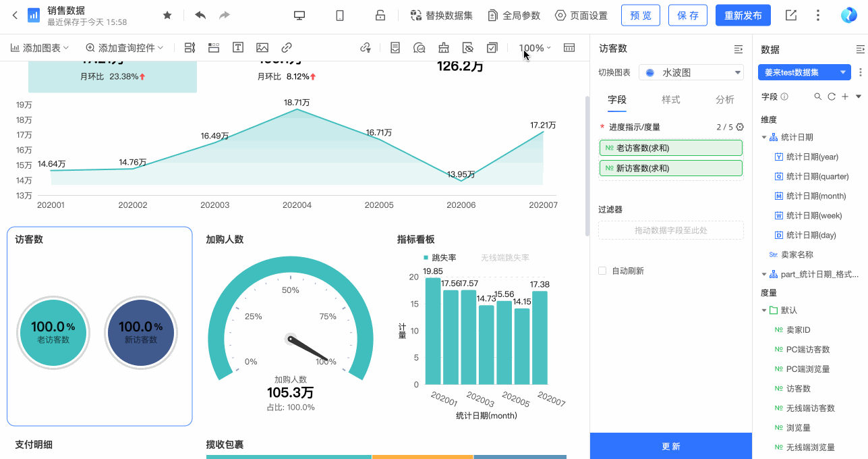Switch to the 样式 tab
868x459 pixels.
click(670, 100)
